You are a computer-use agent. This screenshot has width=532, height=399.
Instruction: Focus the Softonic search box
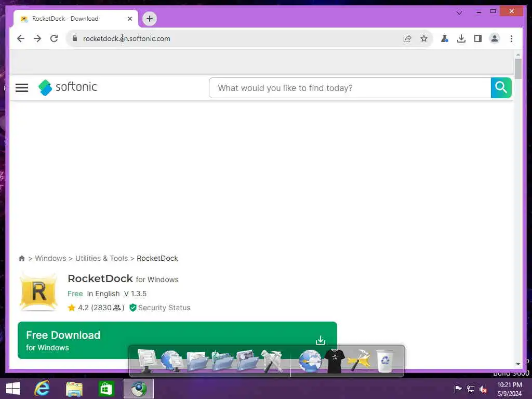point(350,88)
